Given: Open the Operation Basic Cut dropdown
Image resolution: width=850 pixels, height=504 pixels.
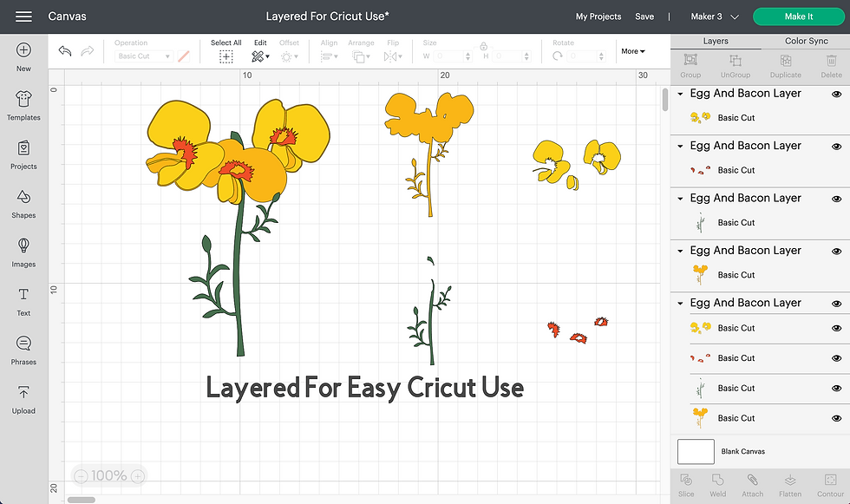Looking at the screenshot, I should click(x=144, y=56).
